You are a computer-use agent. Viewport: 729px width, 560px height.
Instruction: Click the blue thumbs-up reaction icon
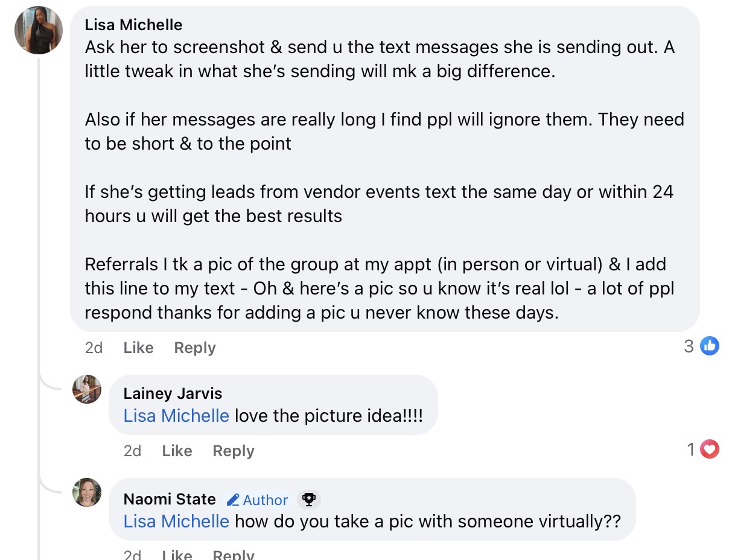[x=710, y=346]
